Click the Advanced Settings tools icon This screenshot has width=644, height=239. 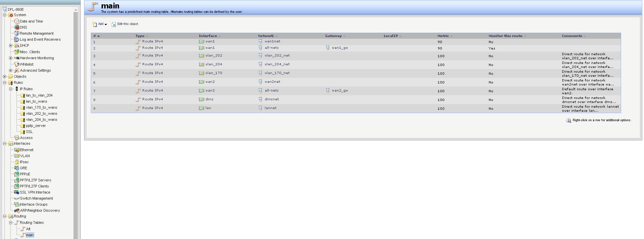(16, 70)
